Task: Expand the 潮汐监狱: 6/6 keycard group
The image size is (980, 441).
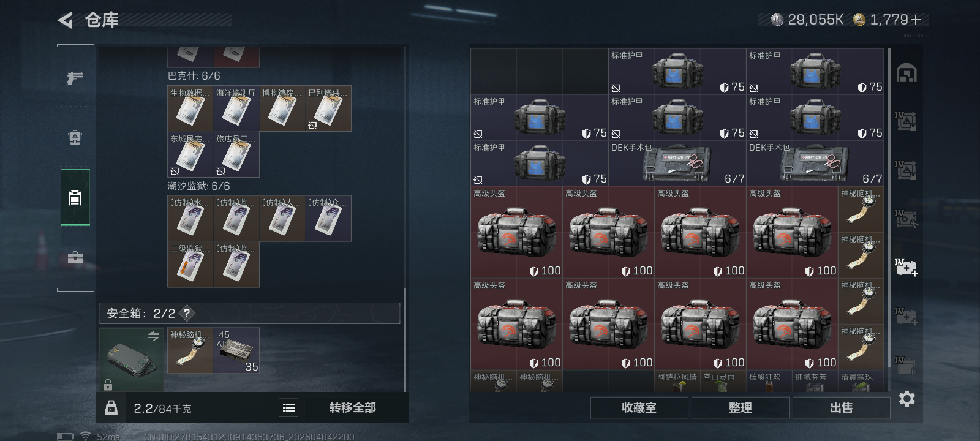Action: 199,186
